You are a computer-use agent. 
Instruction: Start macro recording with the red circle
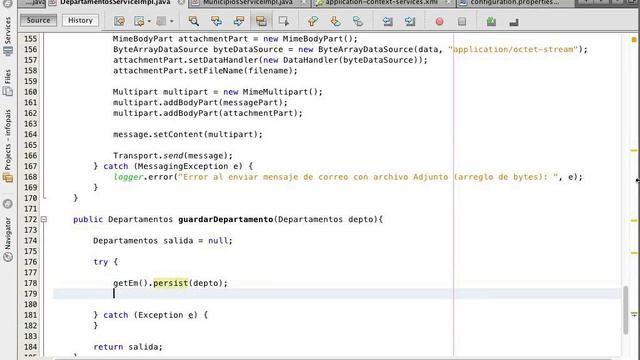(x=440, y=21)
